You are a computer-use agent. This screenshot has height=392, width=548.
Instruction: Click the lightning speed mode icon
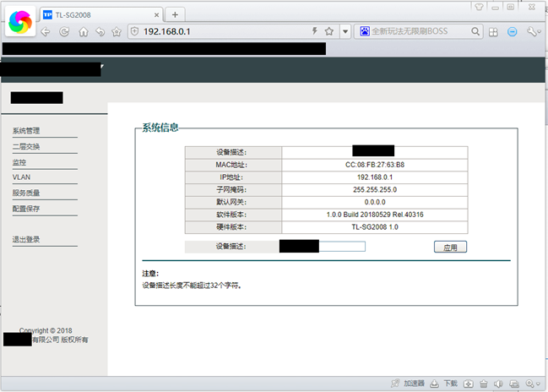coord(315,31)
